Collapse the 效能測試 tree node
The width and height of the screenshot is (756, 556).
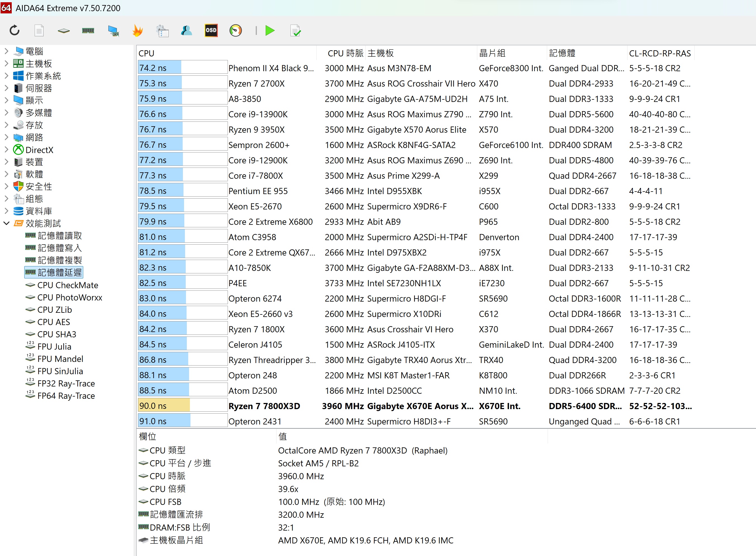[6, 223]
